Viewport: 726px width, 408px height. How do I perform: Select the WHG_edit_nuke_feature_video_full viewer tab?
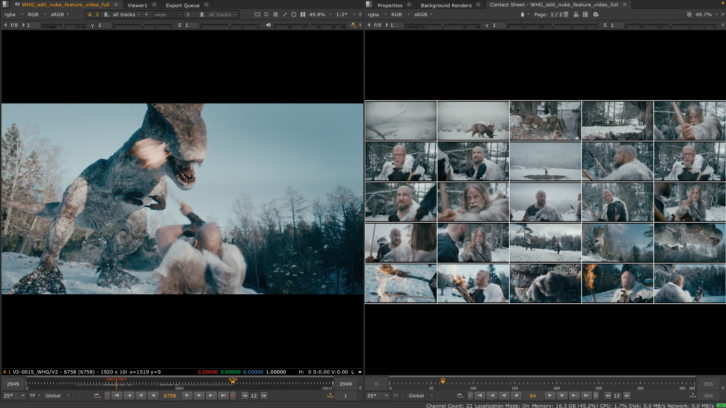[65, 5]
